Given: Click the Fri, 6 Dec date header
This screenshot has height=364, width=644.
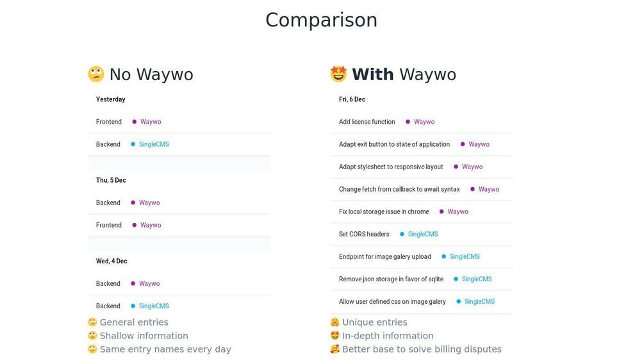Looking at the screenshot, I should click(x=352, y=99).
